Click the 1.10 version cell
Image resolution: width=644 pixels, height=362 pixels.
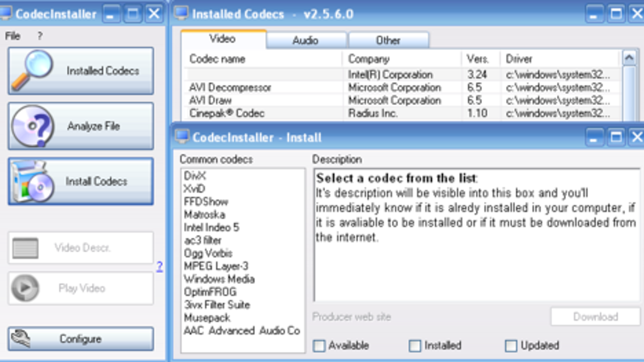coord(477,113)
